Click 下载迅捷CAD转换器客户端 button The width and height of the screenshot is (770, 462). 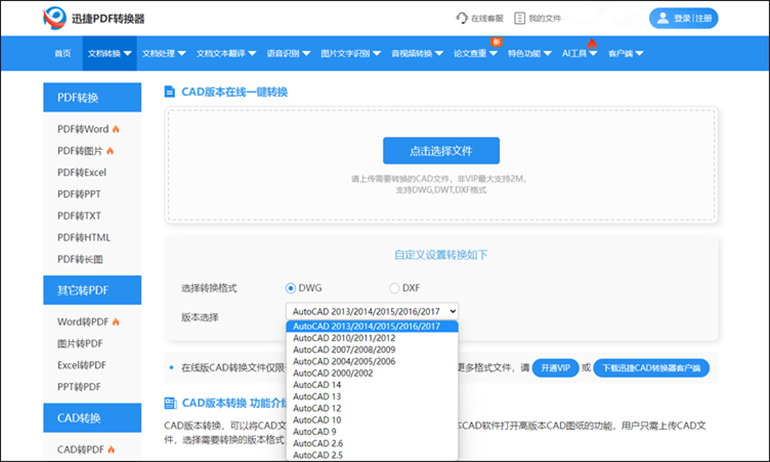click(651, 368)
